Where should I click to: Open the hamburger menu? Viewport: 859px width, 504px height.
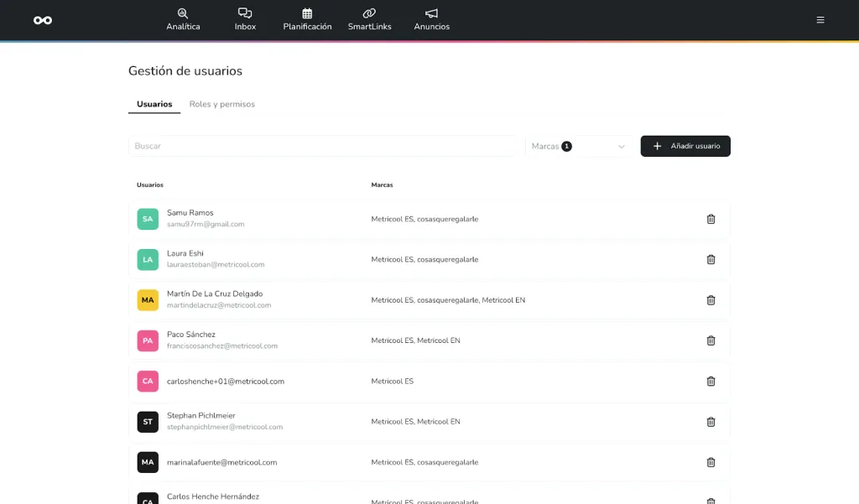(820, 20)
